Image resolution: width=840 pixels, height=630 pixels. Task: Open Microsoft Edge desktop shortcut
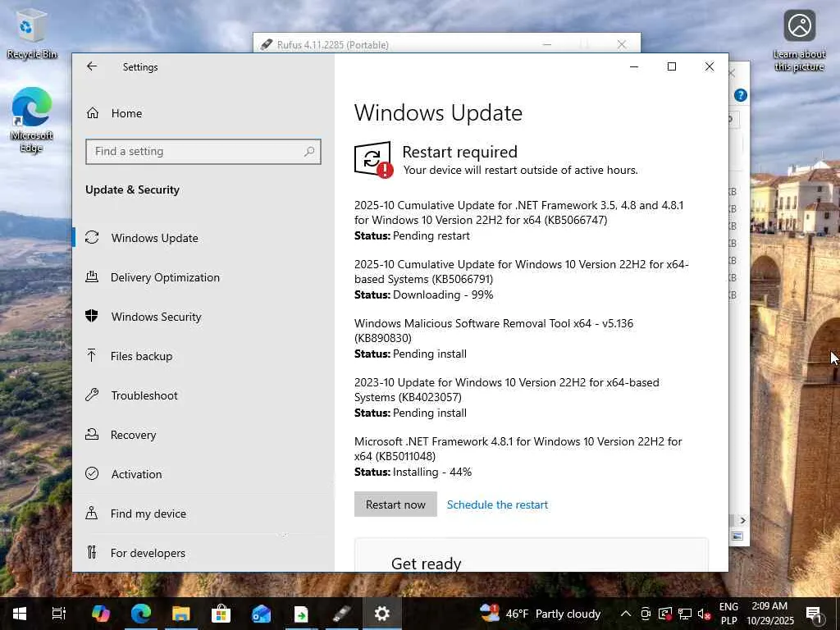coord(32,120)
